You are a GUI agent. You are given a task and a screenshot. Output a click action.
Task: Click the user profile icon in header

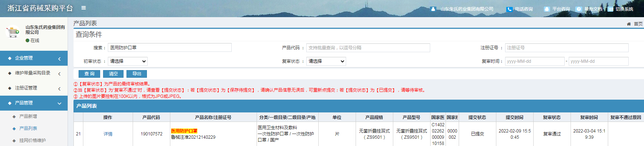click(x=433, y=9)
